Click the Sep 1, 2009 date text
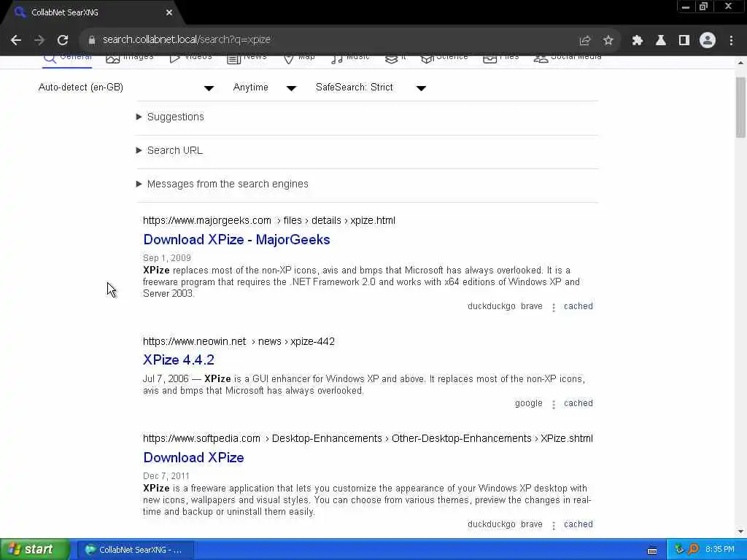This screenshot has height=560, width=747. pos(167,258)
